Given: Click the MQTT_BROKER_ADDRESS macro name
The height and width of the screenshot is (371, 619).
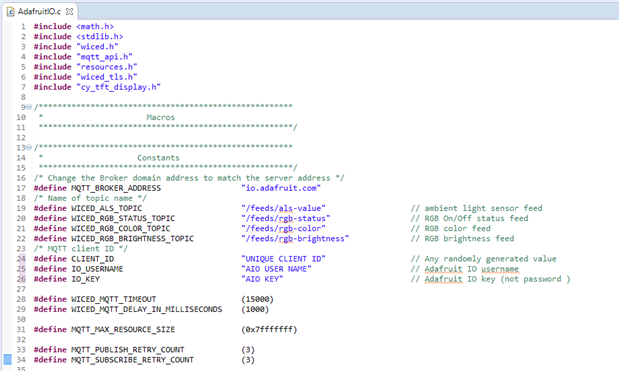Looking at the screenshot, I should coord(116,188).
